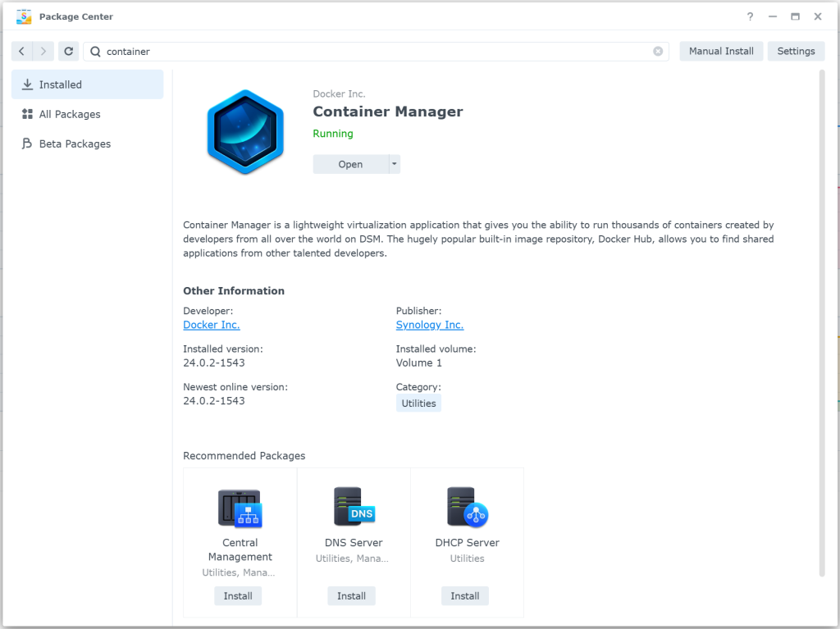840x629 pixels.
Task: Click the Container Manager hexagon logo
Action: (x=245, y=132)
